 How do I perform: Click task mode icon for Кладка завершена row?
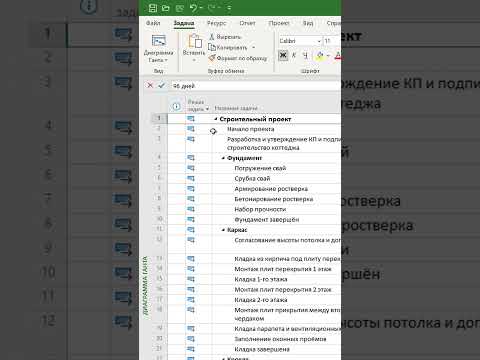(x=191, y=349)
